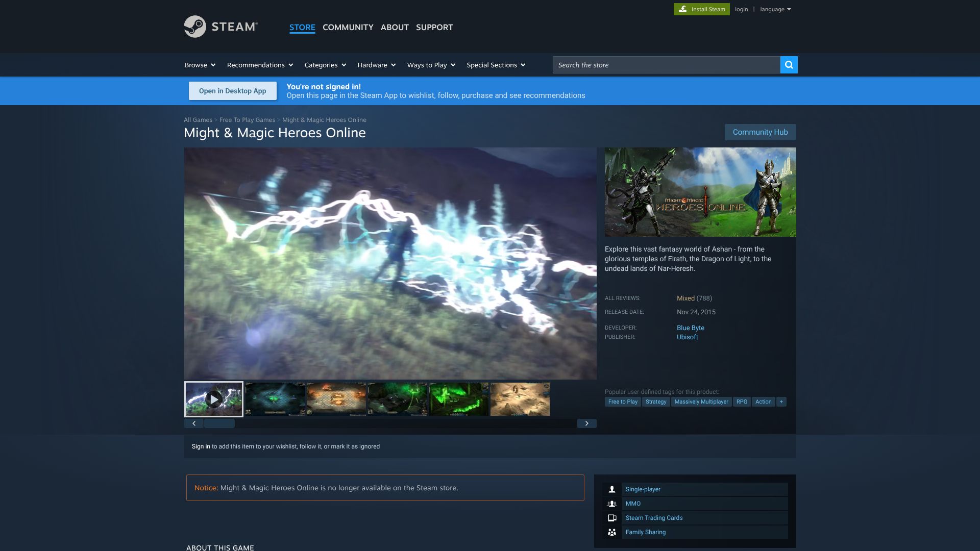Screen dimensions: 980x551
Task: Visit the Ubisoft publisher link
Action: point(687,337)
